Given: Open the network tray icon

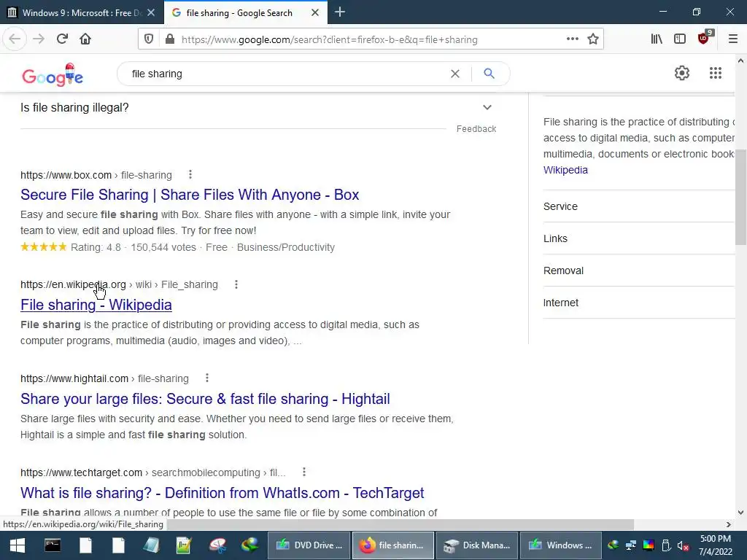Looking at the screenshot, I should [631, 545].
